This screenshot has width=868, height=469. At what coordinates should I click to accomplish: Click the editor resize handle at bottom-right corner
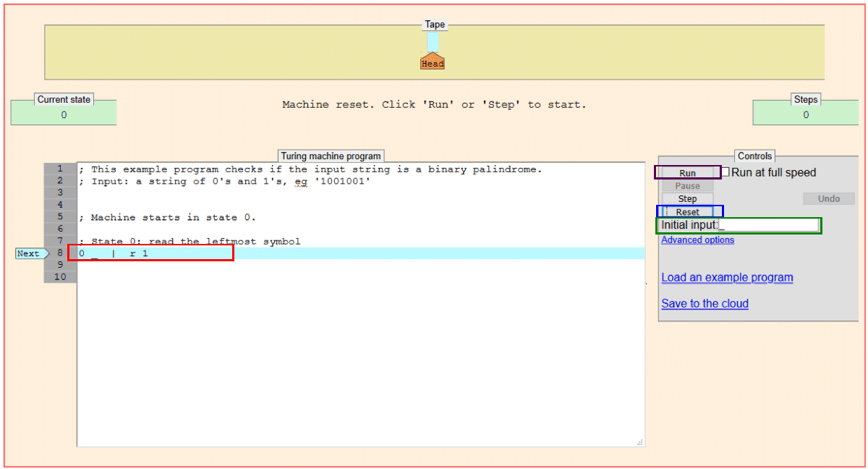[x=639, y=441]
